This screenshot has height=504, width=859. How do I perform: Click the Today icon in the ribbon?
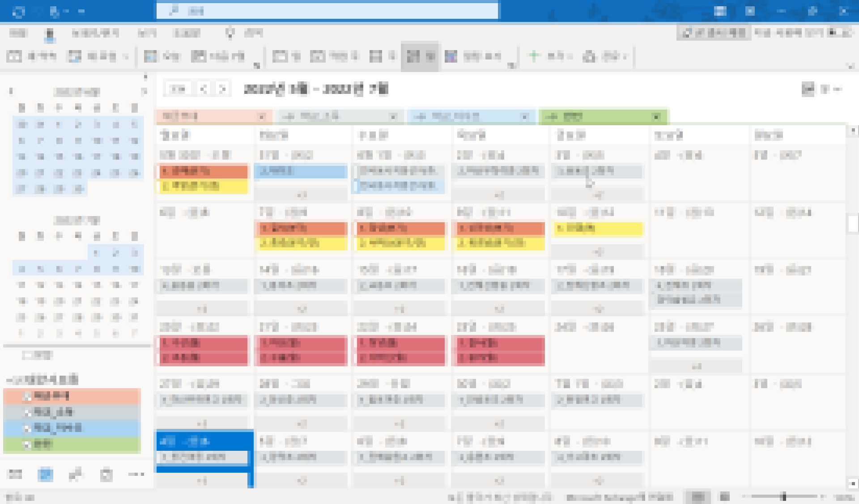(x=150, y=56)
